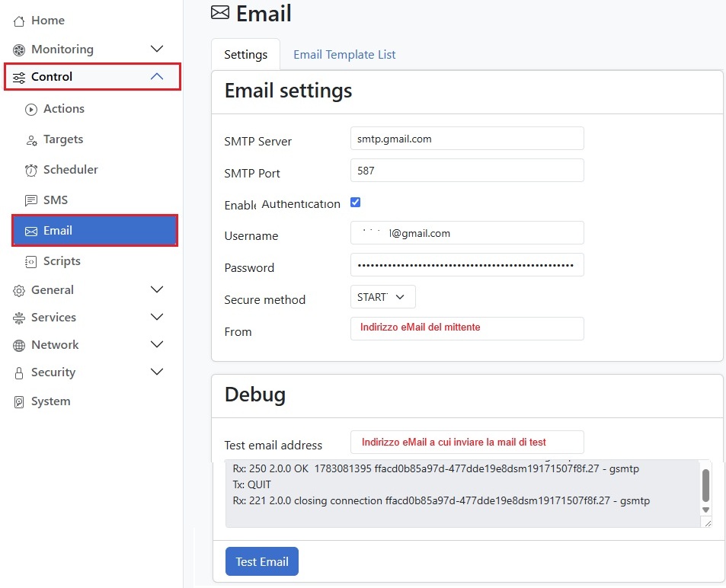Uncheck the Enable Authentication checkbox

(355, 203)
